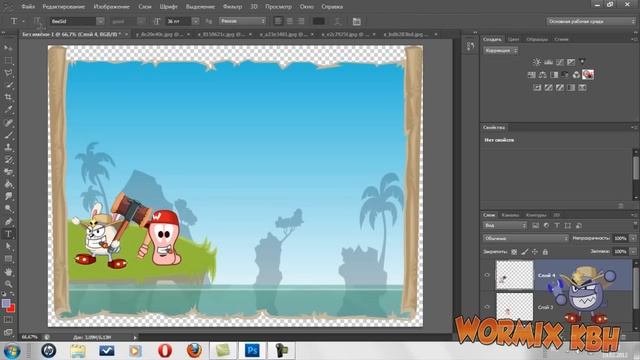Add a Curves adjustment
Screen dimensions: 640x360
[560, 62]
